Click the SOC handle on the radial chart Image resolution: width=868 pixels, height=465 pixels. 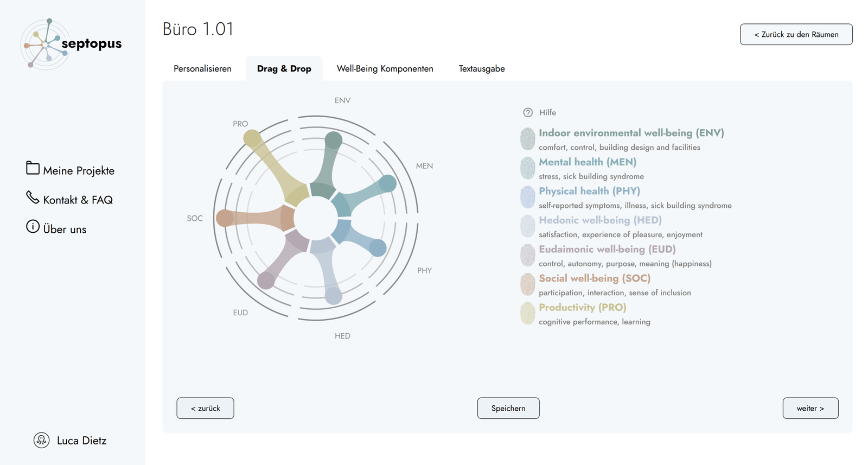[225, 218]
